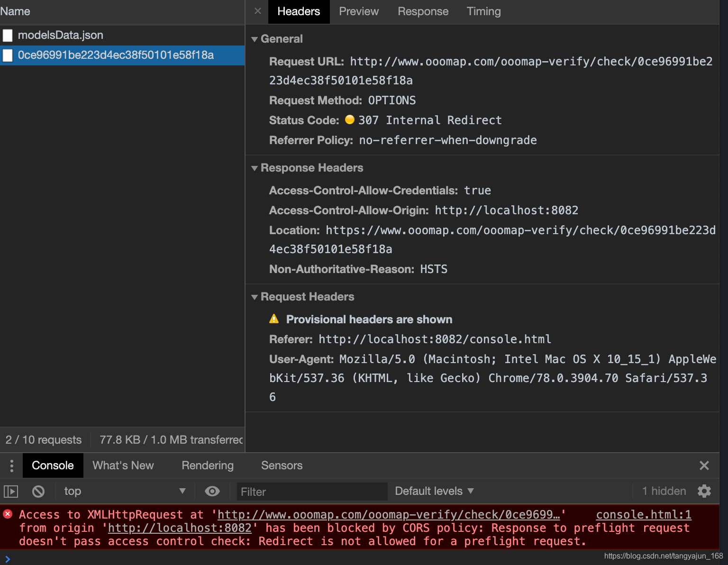
Task: Click the error icon on the CORS message
Action: click(x=7, y=514)
